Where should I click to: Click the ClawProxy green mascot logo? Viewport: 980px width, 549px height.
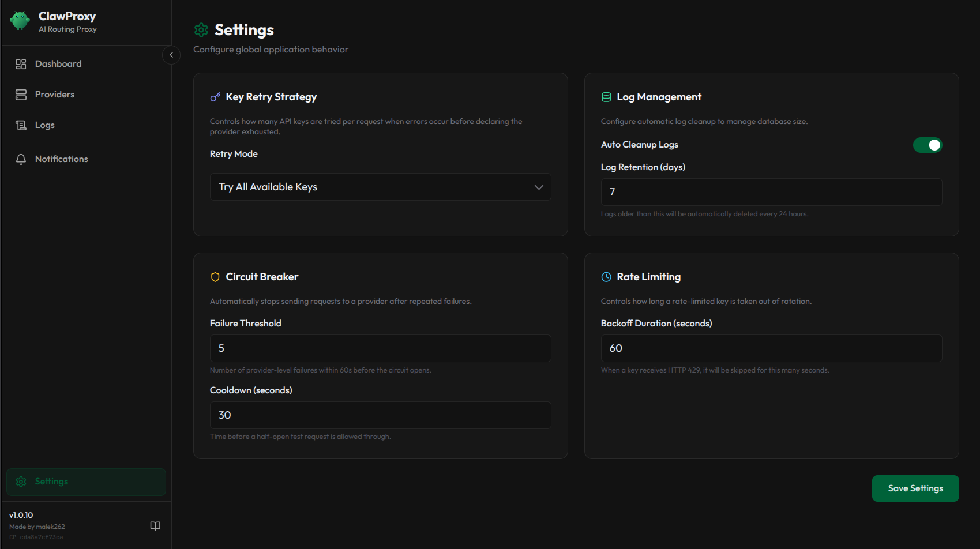pos(20,21)
